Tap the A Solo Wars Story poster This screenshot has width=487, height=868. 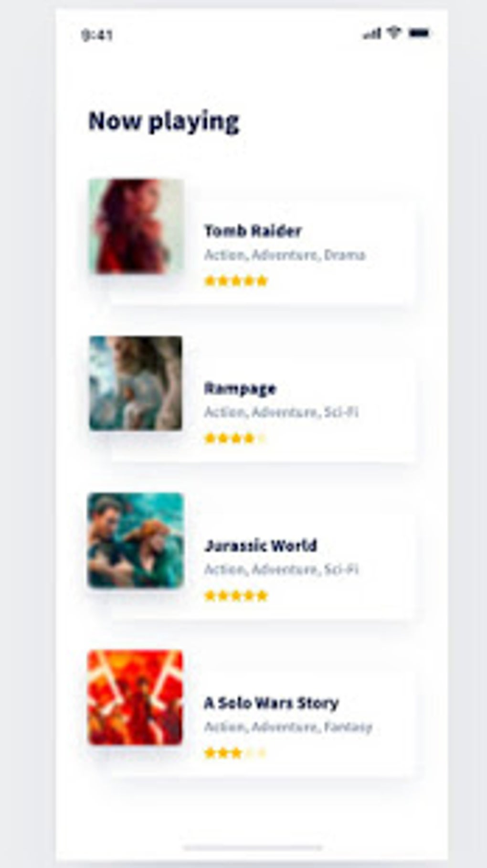pos(136,697)
